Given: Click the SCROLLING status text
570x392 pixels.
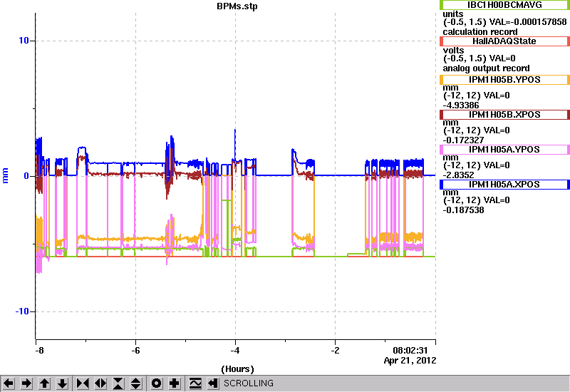Looking at the screenshot, I should pyautogui.click(x=249, y=383).
